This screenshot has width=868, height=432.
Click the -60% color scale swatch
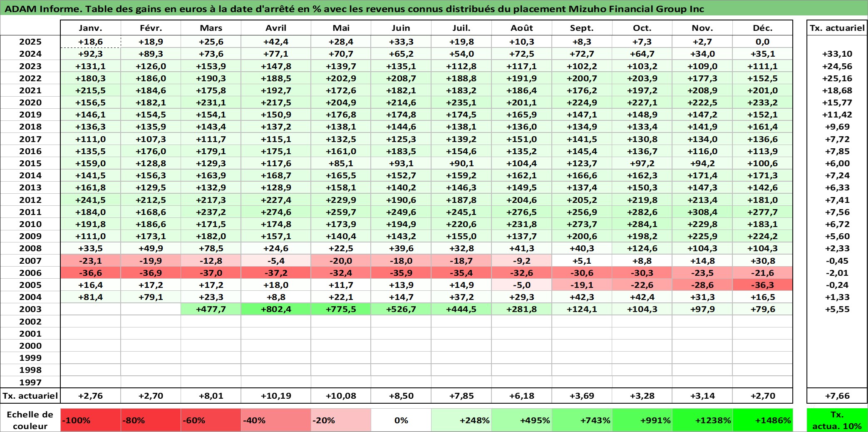211,420
